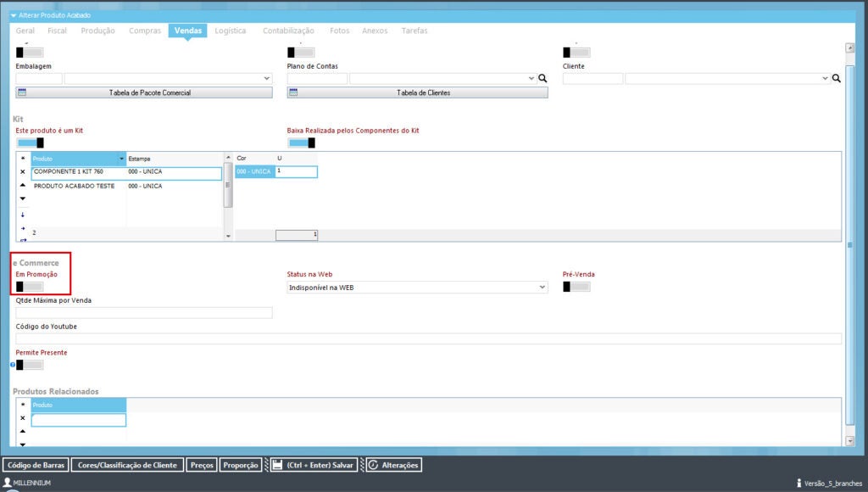
Task: Click X icon in Produtos Relacionados grid
Action: tap(23, 418)
